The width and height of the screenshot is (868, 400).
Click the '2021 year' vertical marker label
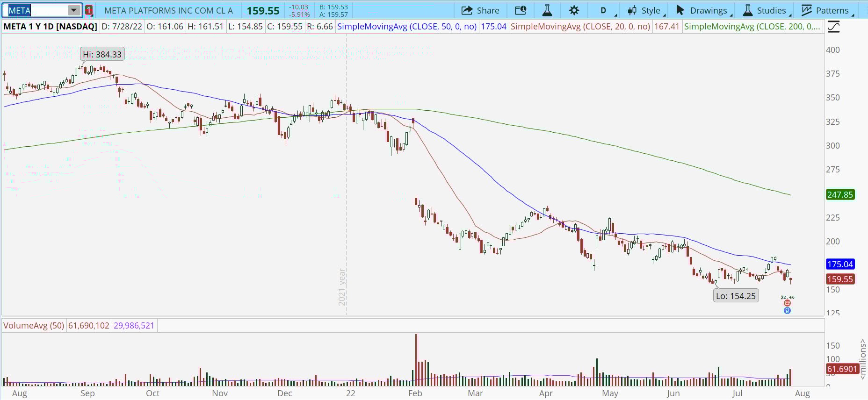[342, 287]
